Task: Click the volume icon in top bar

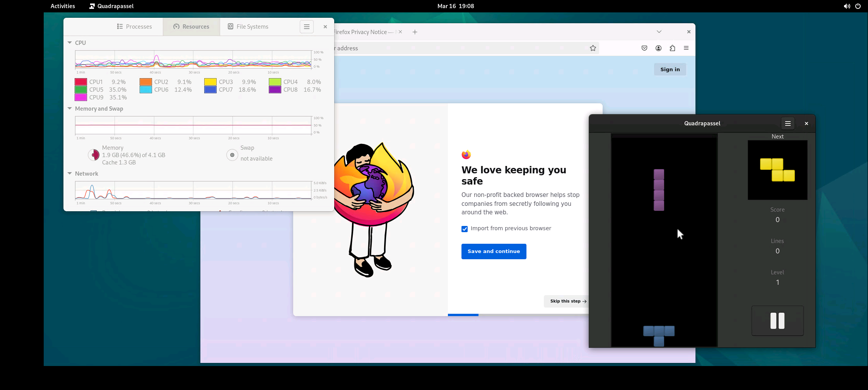Action: [x=847, y=6]
